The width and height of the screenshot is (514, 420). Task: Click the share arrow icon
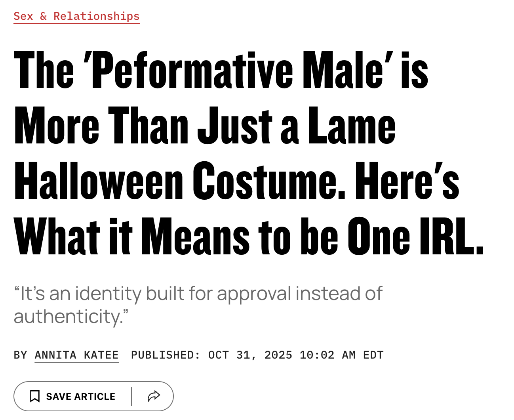pyautogui.click(x=154, y=396)
